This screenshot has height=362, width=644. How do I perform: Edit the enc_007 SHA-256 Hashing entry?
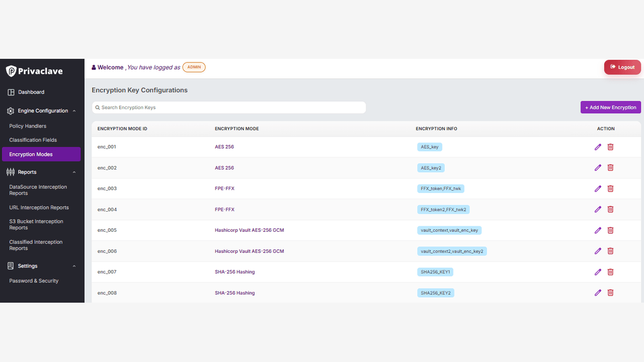(598, 272)
